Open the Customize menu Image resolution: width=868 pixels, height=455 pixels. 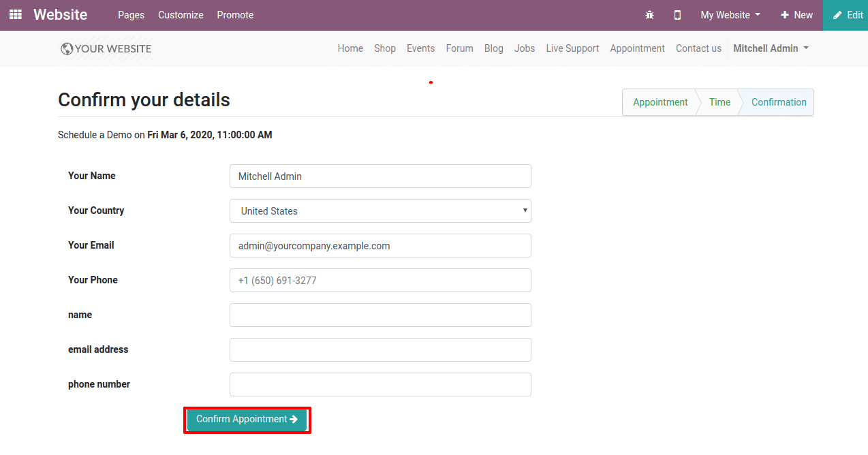coord(181,15)
